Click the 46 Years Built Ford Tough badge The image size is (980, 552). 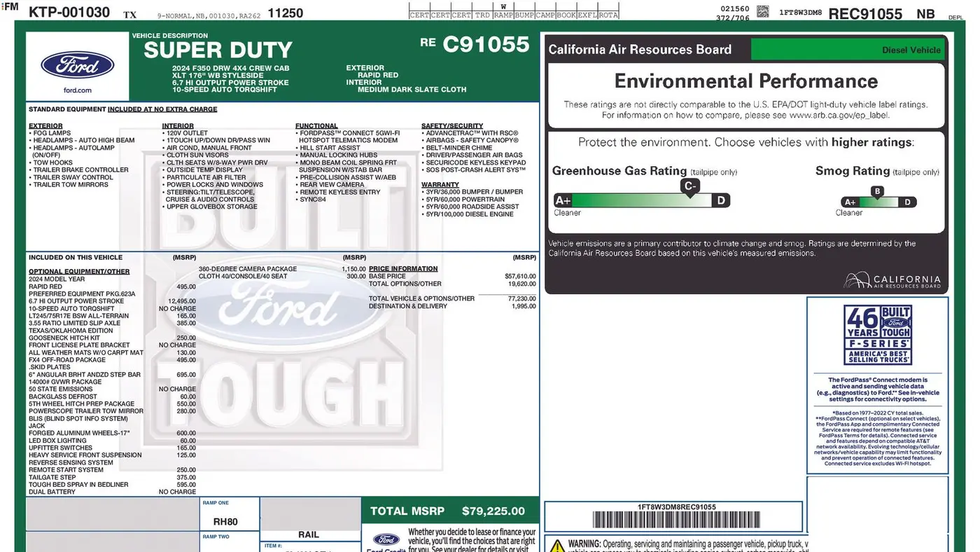pyautogui.click(x=877, y=335)
